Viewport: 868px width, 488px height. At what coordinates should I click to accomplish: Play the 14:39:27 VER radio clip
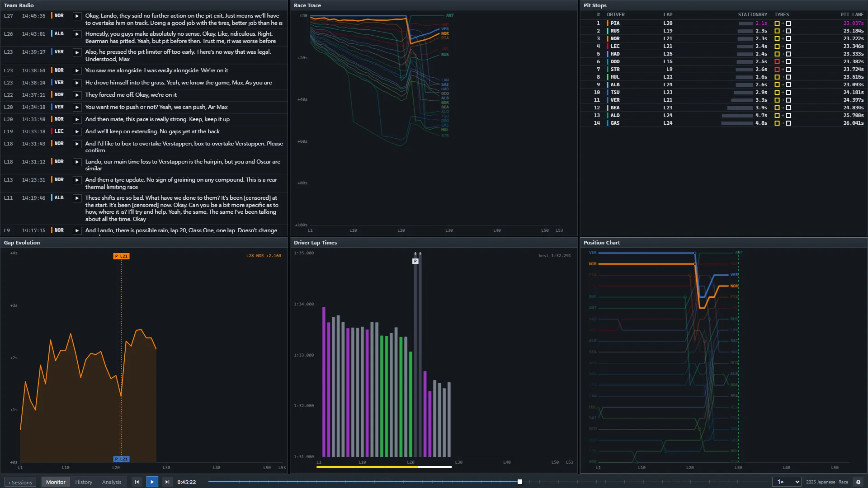pos(77,52)
